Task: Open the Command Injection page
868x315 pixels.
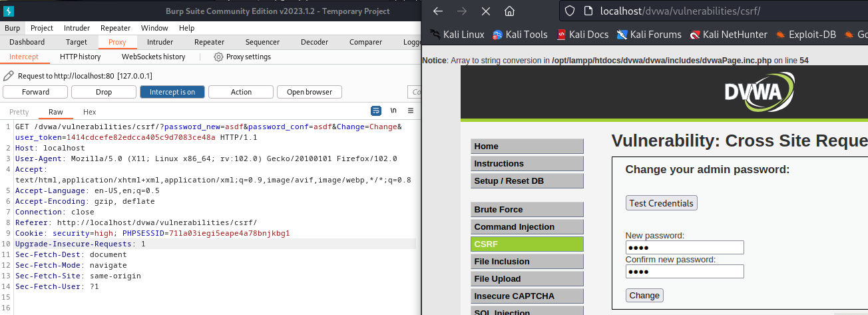Action: [527, 227]
